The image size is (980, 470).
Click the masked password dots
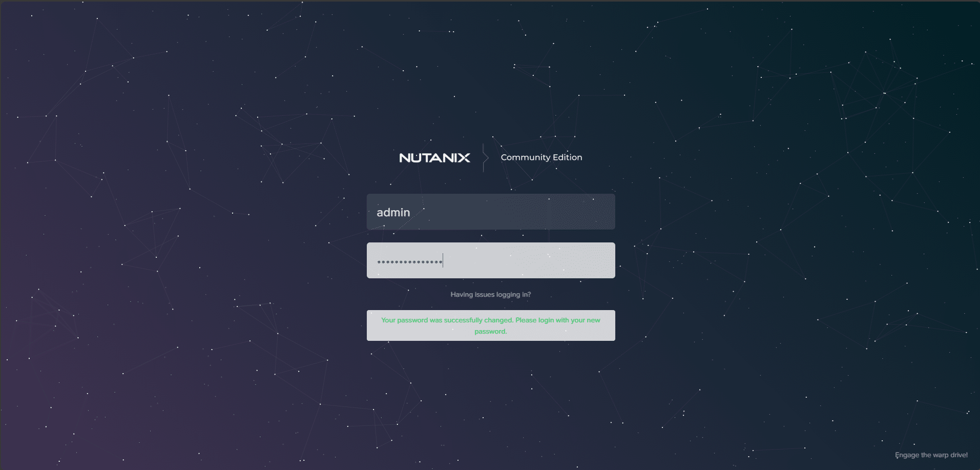(409, 262)
